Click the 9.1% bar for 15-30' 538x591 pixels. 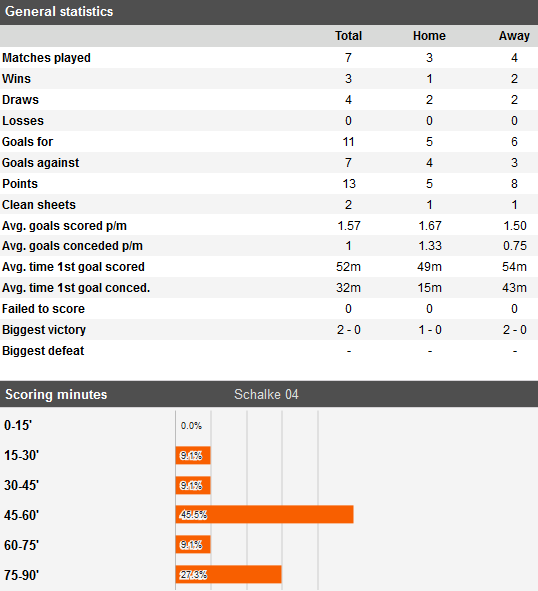point(193,455)
